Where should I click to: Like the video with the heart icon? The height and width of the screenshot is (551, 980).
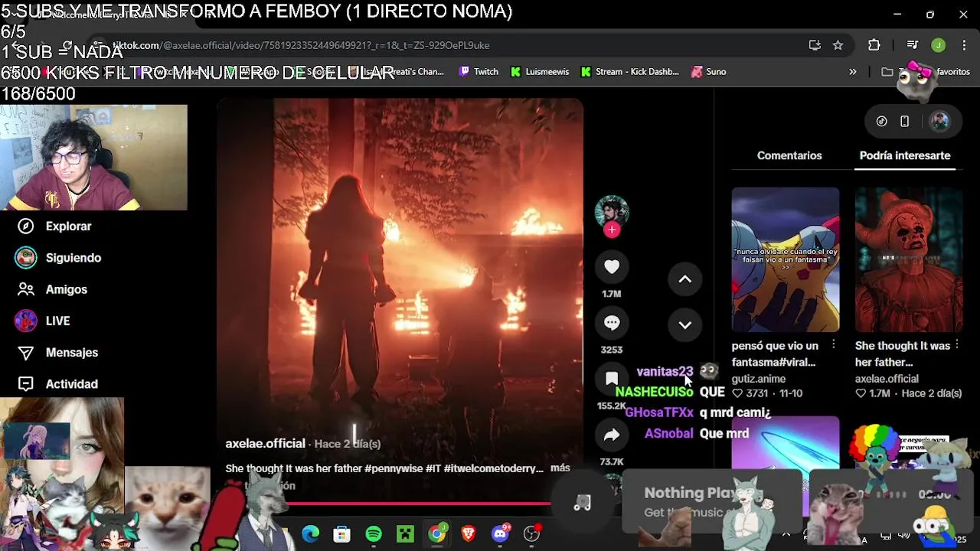[x=611, y=266]
